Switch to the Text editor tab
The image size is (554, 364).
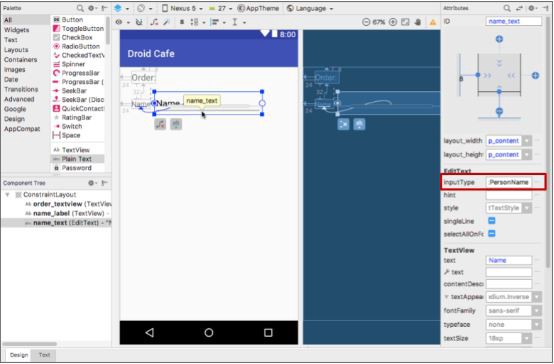pos(44,355)
